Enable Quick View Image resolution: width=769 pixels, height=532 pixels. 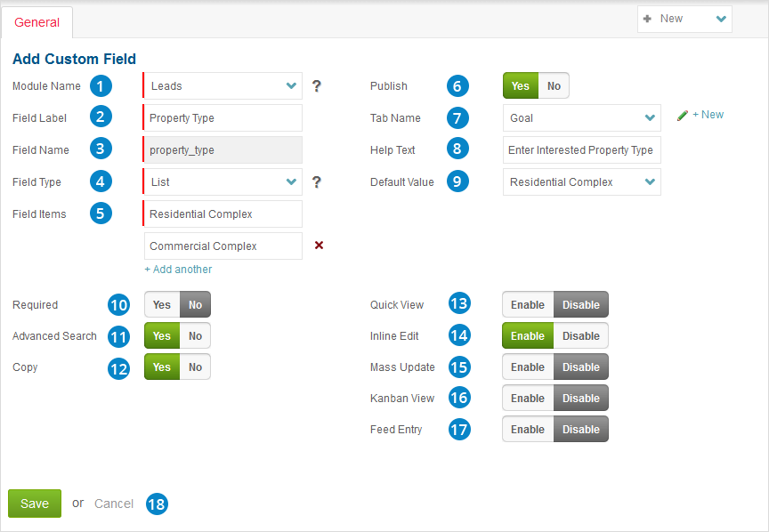point(528,304)
